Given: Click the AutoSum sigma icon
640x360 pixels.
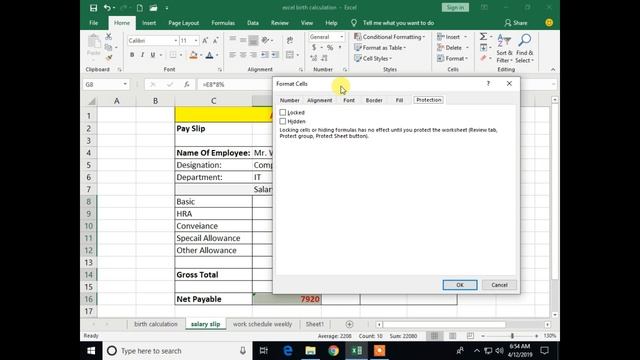Looking at the screenshot, I should 483,37.
